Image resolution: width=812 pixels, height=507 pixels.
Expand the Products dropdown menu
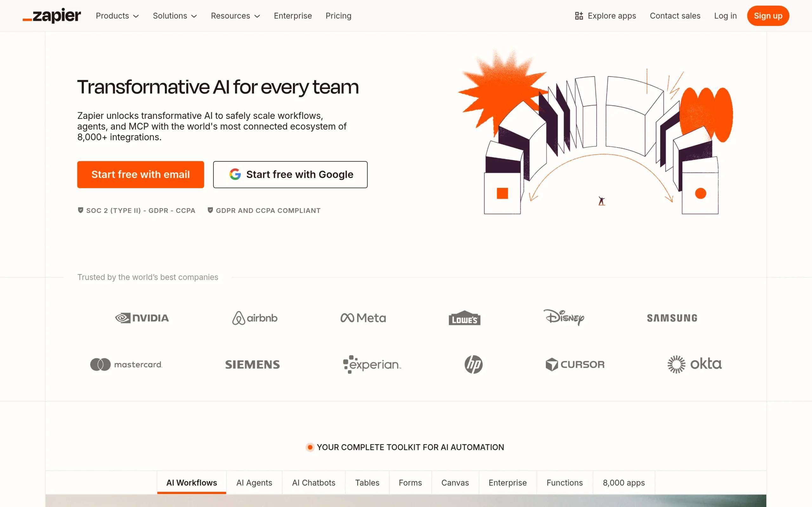(x=117, y=16)
